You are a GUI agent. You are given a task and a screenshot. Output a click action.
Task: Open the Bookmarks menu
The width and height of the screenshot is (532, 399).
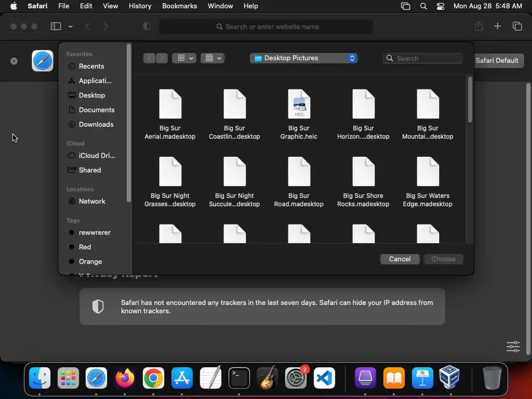(x=179, y=6)
